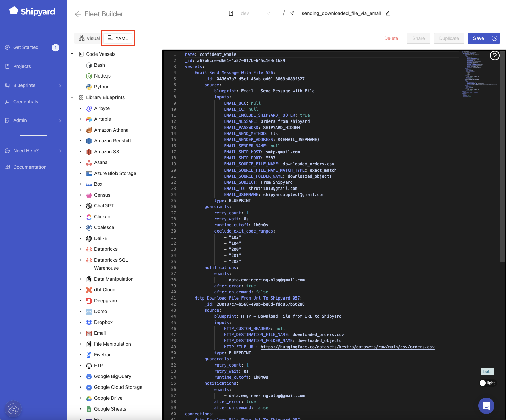
Task: Open the Databricks blueprint icon
Action: point(89,249)
